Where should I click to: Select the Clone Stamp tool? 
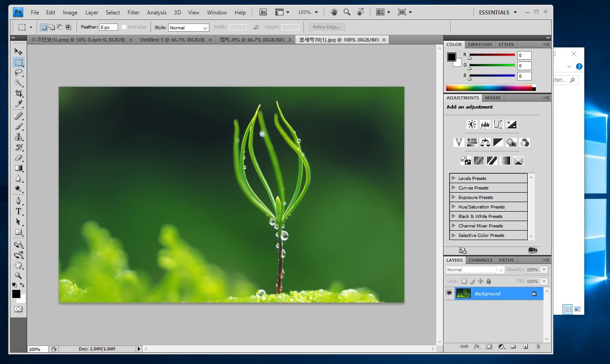[19, 137]
